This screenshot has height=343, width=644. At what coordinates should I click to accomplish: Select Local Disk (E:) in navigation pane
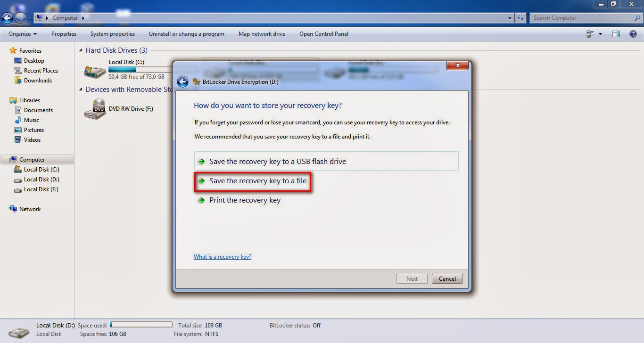41,189
